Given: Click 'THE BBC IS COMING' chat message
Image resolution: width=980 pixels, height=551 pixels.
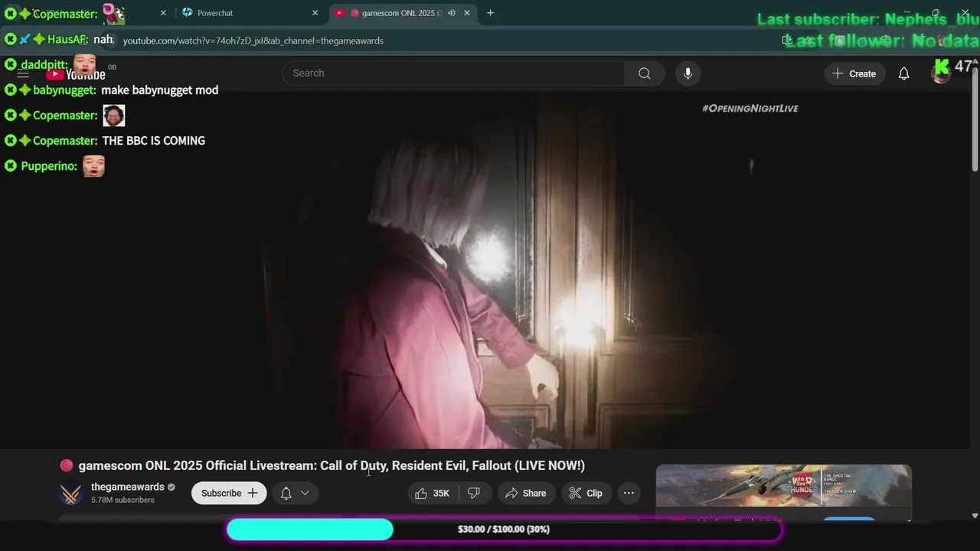Looking at the screenshot, I should pos(153,141).
